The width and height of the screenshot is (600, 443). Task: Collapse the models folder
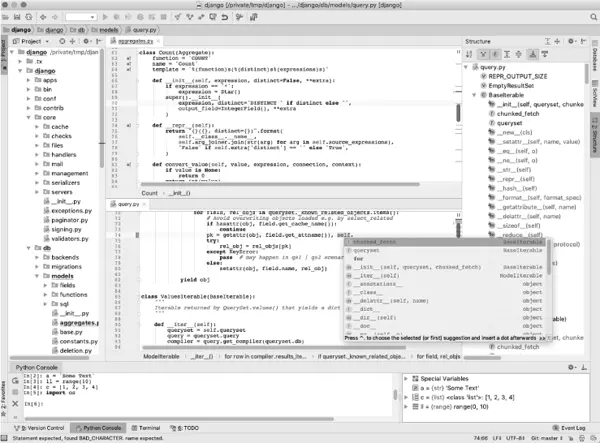click(x=37, y=276)
